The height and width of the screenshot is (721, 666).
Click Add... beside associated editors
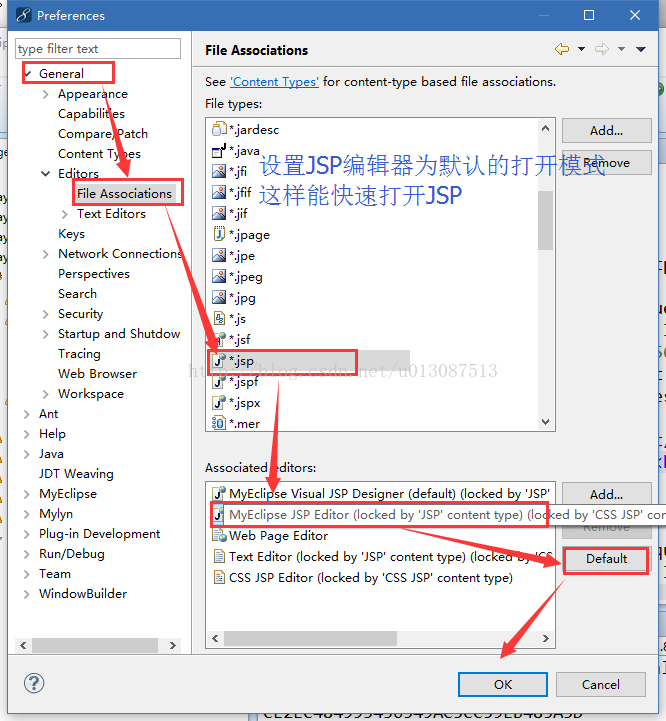click(x=607, y=493)
